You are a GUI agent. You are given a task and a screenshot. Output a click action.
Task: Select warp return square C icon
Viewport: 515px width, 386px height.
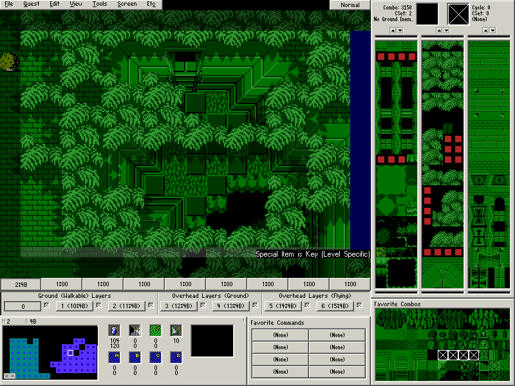[x=155, y=357]
